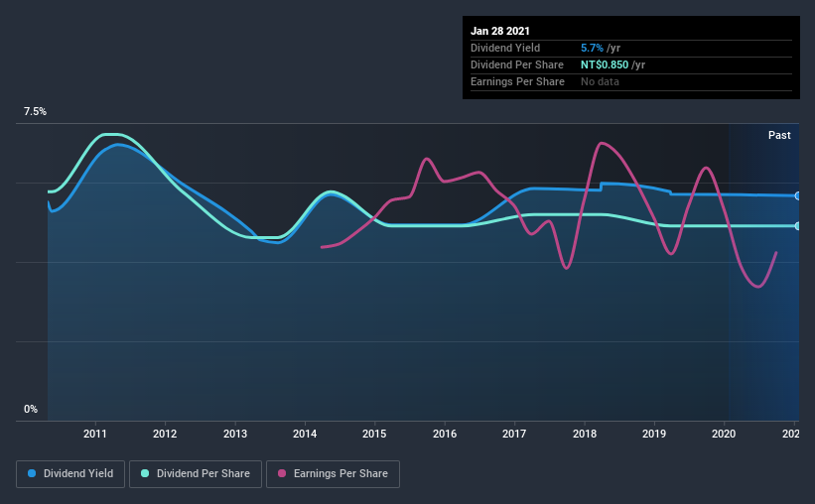Click the 7.5% y-axis label

coord(35,112)
